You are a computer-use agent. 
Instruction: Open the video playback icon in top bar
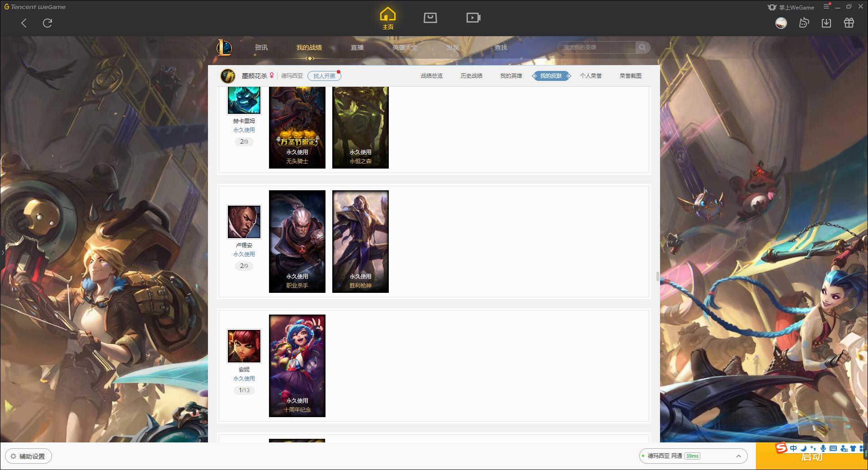[473, 18]
